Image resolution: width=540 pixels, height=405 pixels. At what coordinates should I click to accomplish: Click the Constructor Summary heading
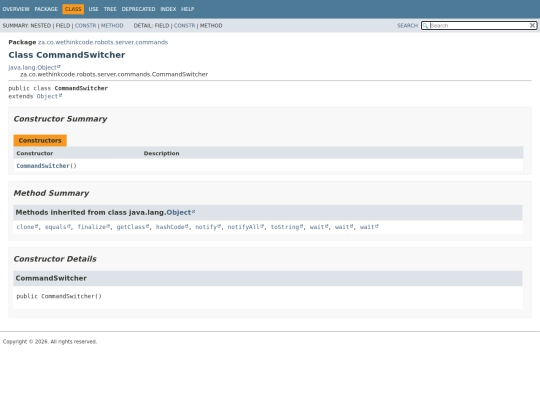coord(60,119)
